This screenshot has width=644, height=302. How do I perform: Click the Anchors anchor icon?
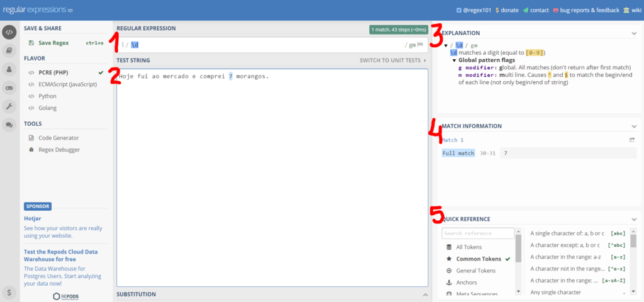pyautogui.click(x=449, y=282)
